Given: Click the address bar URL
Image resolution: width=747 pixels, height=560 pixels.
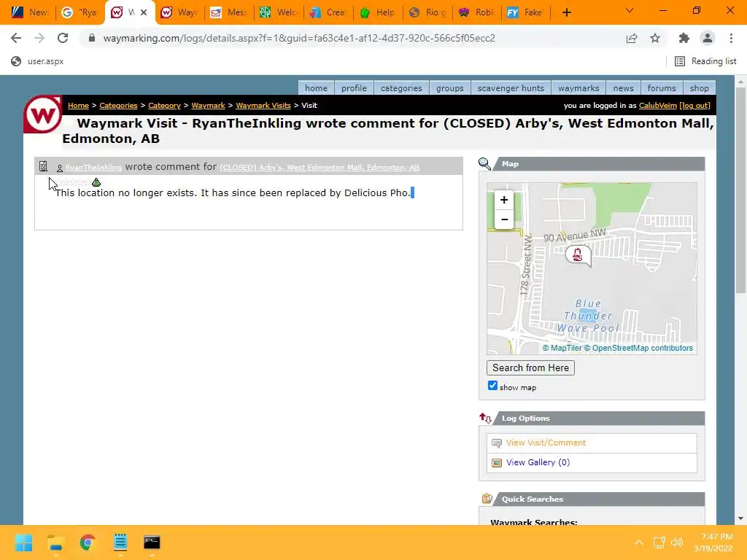Looking at the screenshot, I should [299, 38].
